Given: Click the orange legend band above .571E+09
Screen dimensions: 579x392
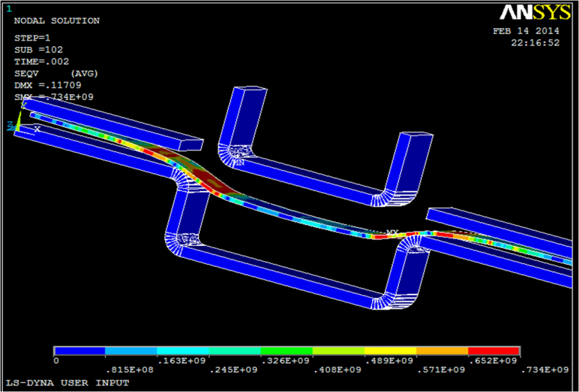Looking at the screenshot, I should point(442,351).
